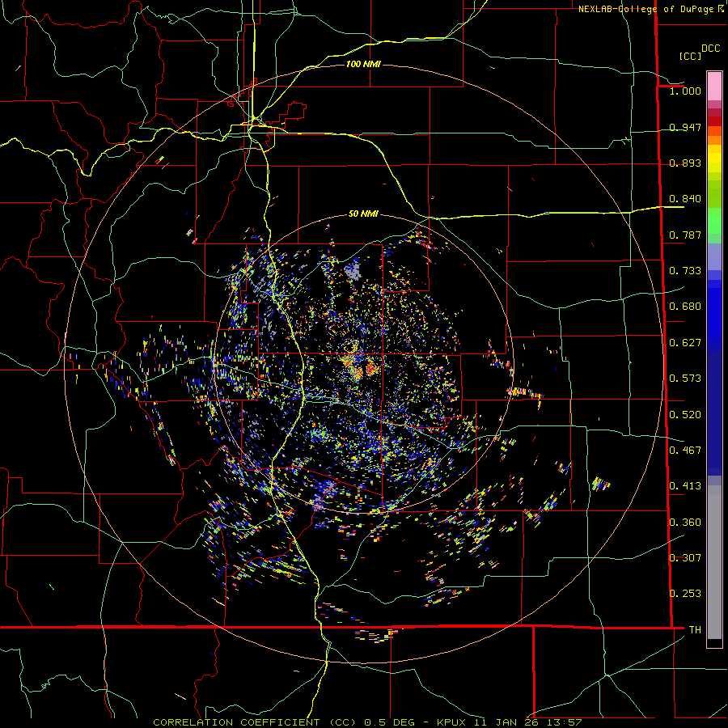Viewport: 728px width, 728px height.
Task: Pick the gray color bar segment
Action: pos(714,562)
